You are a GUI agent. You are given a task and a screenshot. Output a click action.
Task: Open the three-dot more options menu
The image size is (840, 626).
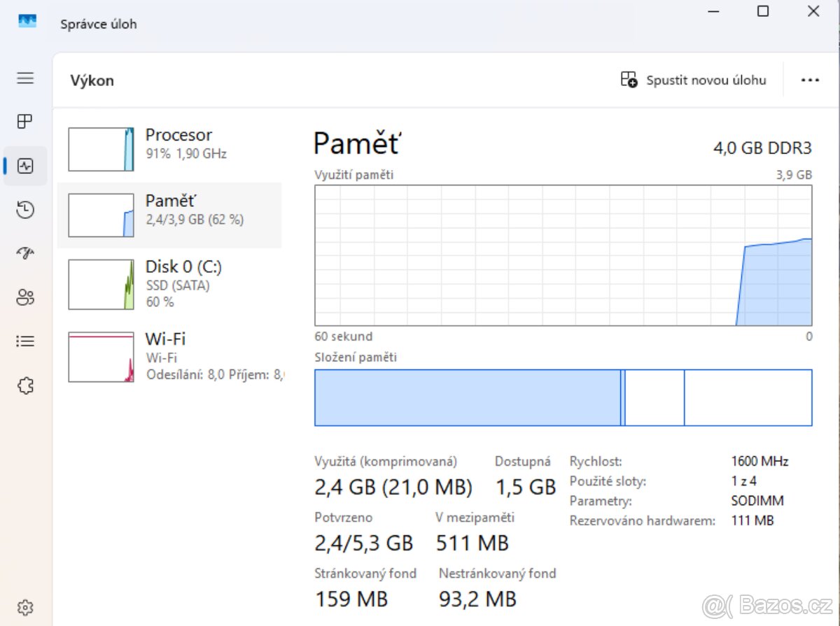(x=810, y=80)
